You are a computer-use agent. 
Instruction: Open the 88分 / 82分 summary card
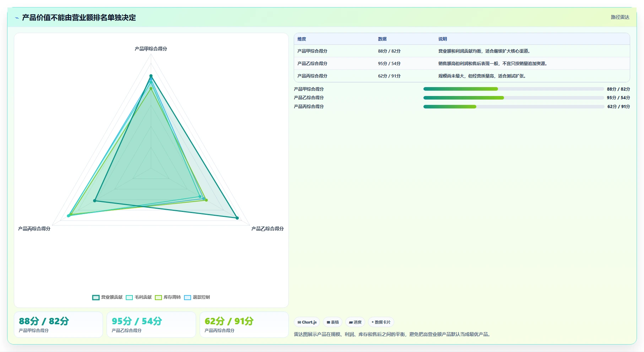tap(58, 325)
